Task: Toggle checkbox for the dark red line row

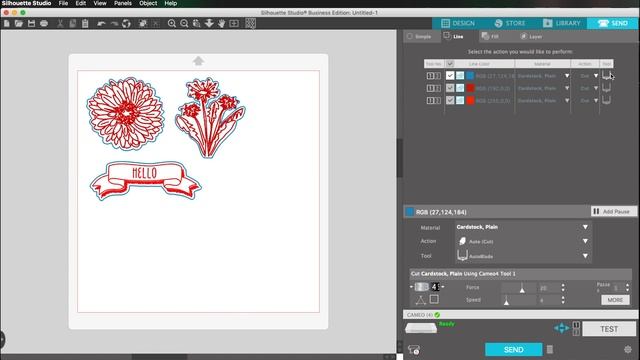Action: point(450,88)
